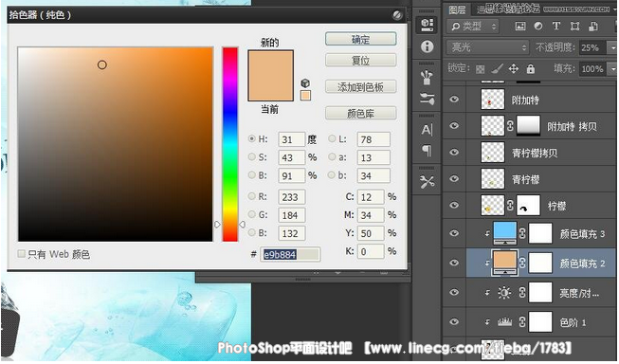The width and height of the screenshot is (619, 364).
Task: Click the opacity field showing 25%
Action: 592,47
